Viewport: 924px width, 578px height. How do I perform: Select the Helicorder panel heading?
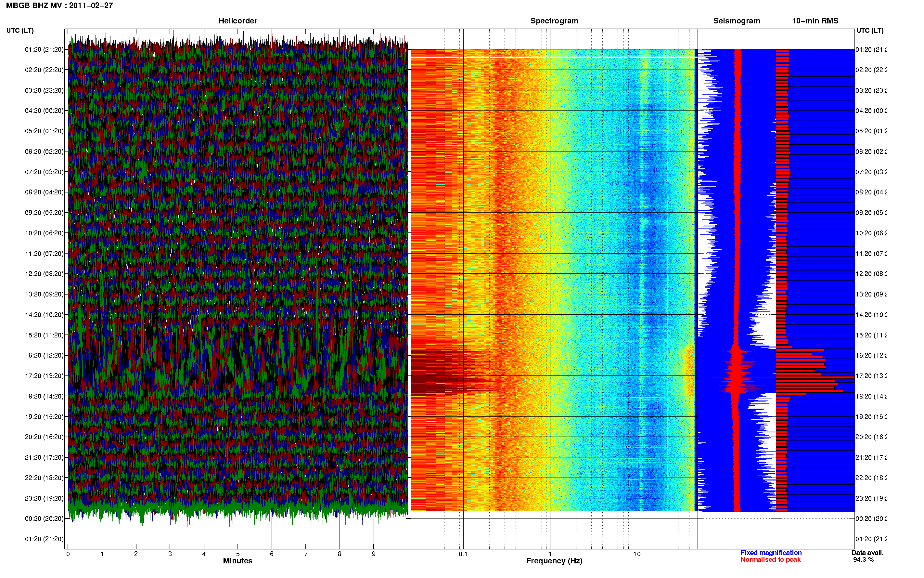tap(237, 21)
